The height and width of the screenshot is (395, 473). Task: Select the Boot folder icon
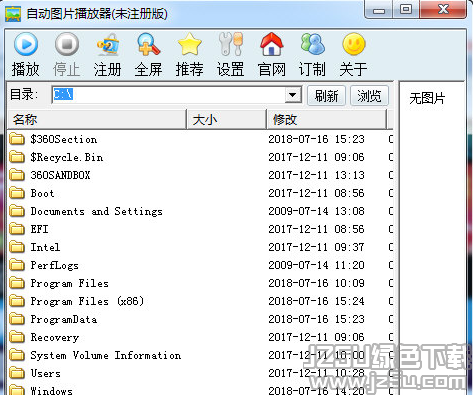point(17,193)
